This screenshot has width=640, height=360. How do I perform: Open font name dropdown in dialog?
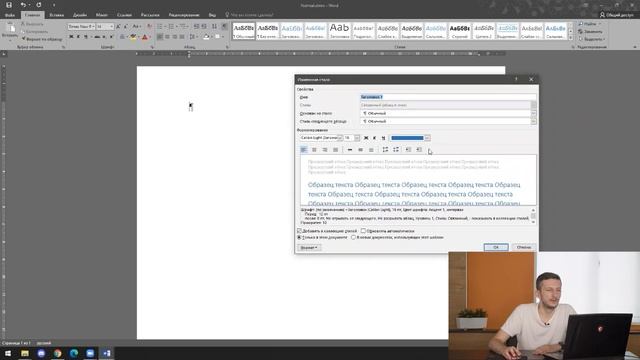(x=340, y=138)
